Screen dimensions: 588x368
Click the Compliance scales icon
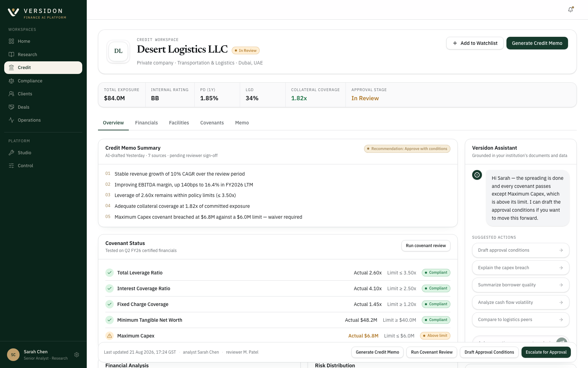click(11, 81)
